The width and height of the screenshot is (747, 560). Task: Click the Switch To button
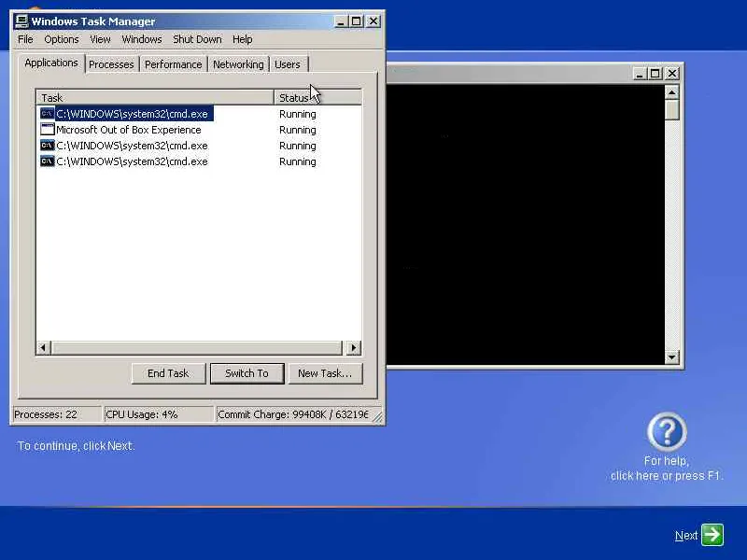click(x=247, y=373)
